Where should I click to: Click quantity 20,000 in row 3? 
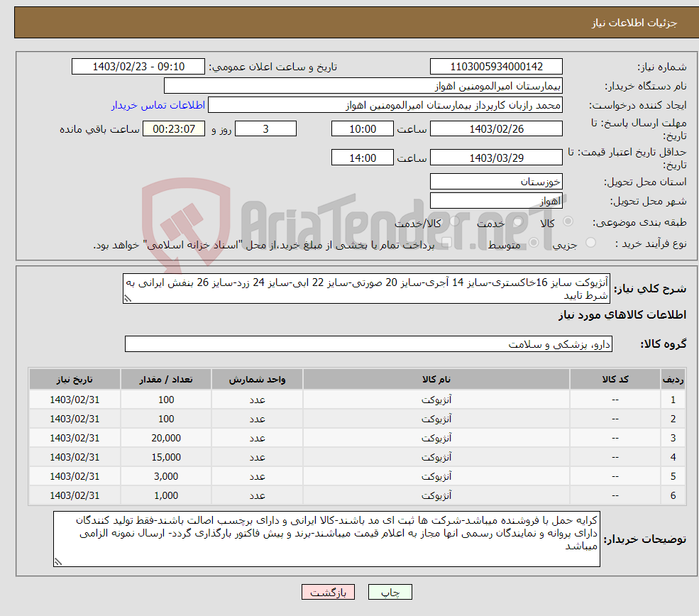(166, 438)
